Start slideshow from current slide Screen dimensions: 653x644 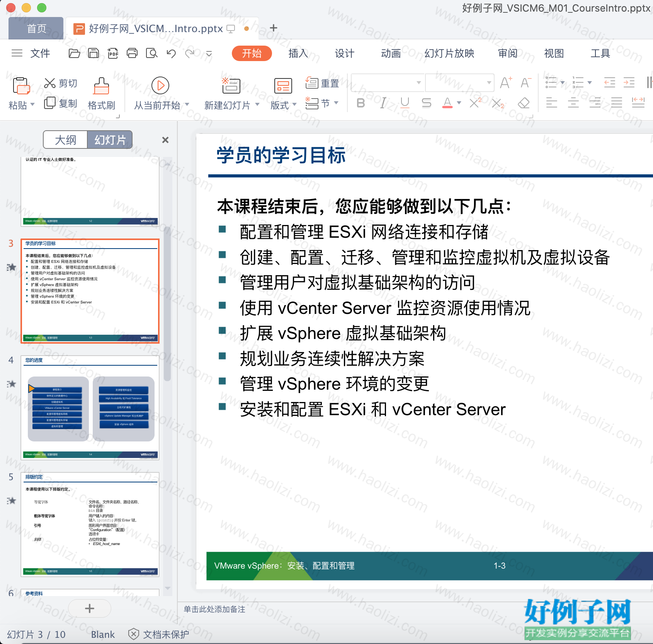click(160, 85)
